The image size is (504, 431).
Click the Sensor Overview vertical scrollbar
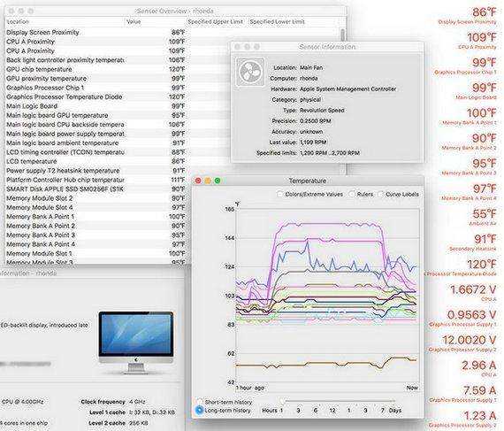point(343,35)
